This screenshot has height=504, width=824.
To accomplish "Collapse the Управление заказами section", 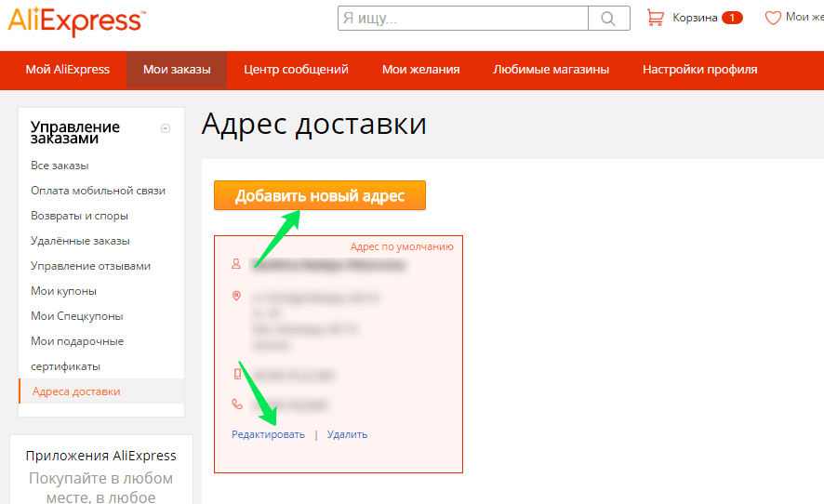I will [x=166, y=128].
